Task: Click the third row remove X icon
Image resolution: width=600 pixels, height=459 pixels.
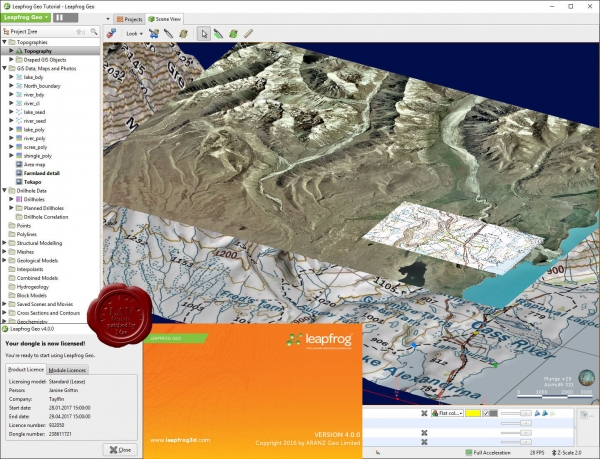Action: coord(424,433)
